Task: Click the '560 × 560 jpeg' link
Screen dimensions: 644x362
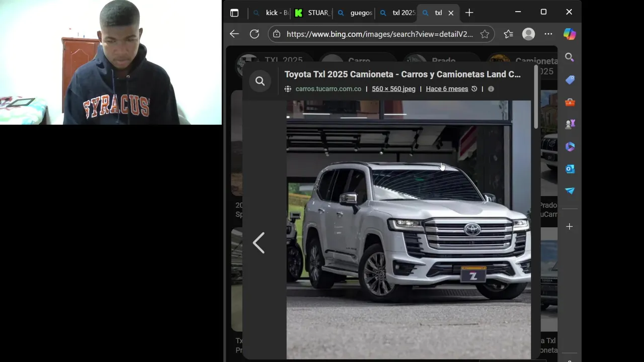Action: 393,89
